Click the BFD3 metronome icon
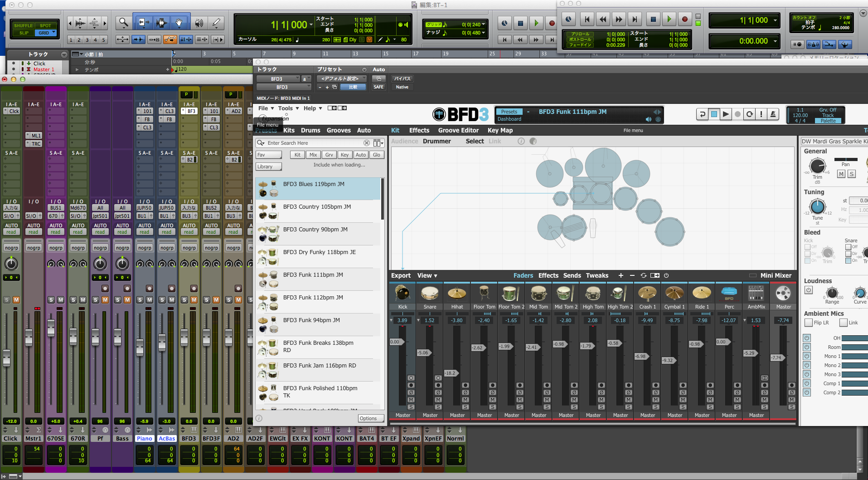Image resolution: width=868 pixels, height=480 pixels. tap(773, 114)
